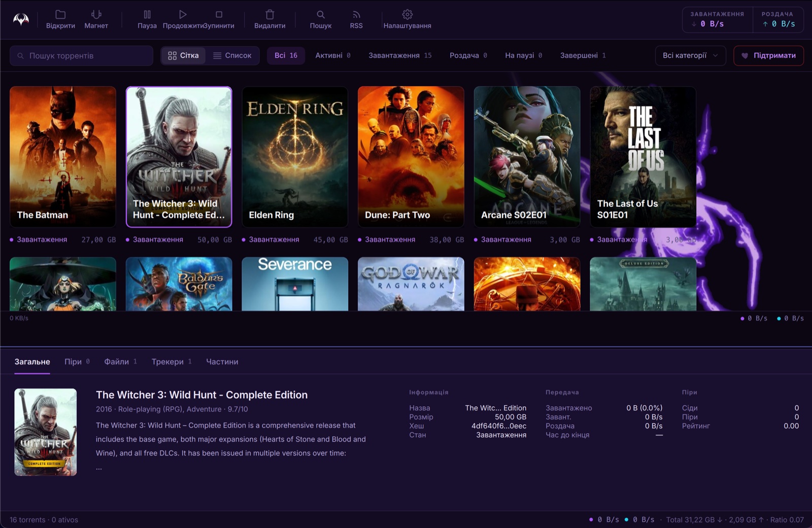Click the Dune size label 38,00 GB
Image resolution: width=812 pixels, height=528 pixels.
447,239
